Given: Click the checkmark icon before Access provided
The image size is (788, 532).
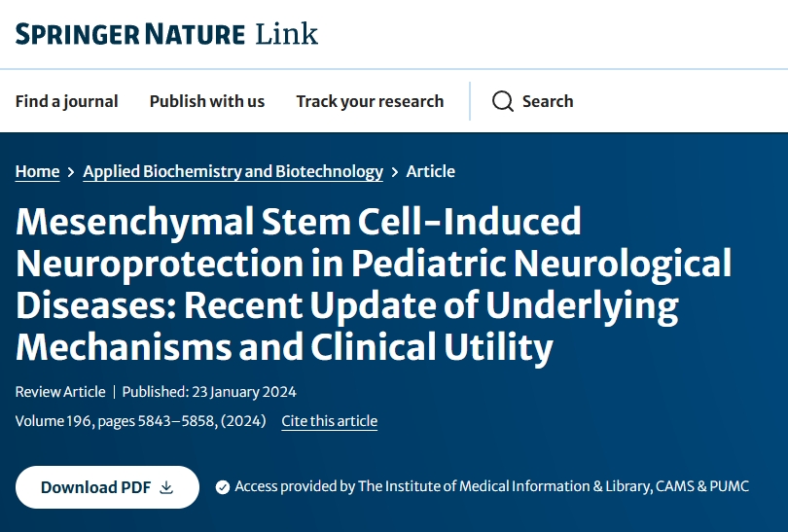Looking at the screenshot, I should click(223, 486).
